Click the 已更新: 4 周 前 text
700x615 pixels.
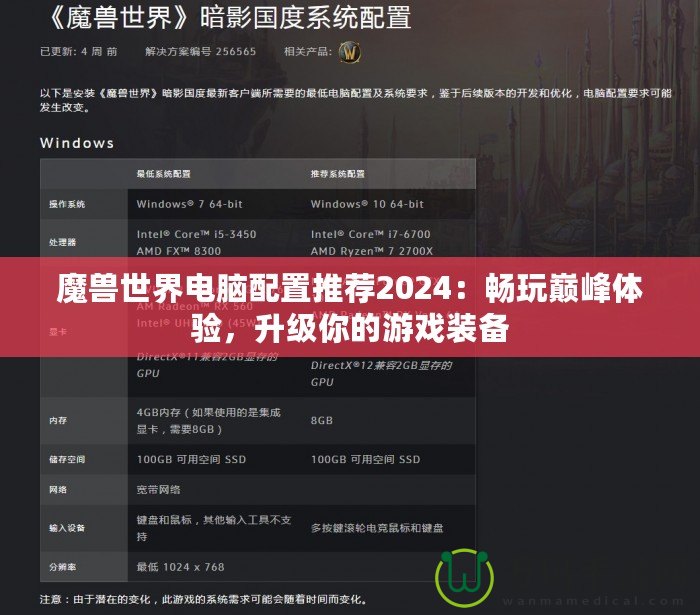click(x=79, y=52)
